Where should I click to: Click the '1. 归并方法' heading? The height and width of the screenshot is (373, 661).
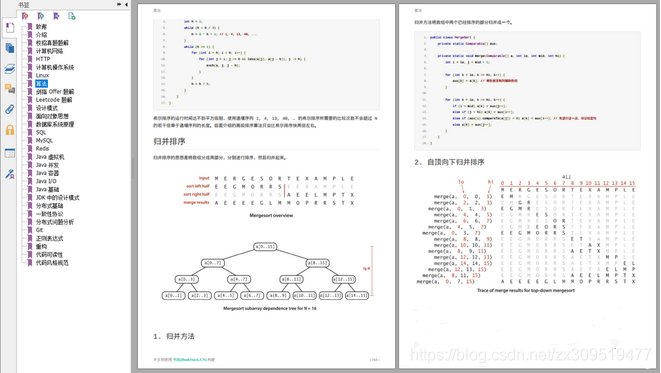pos(174,336)
